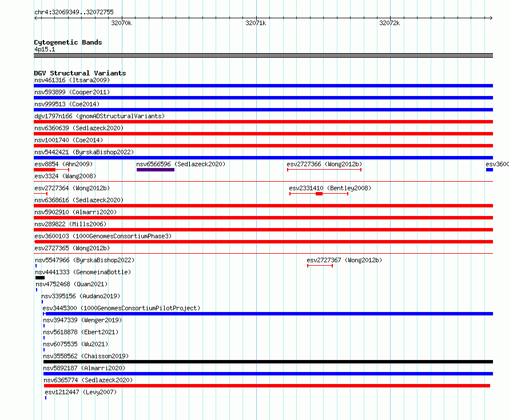Select nsv6365774 (Sedlazeck2020) label
This screenshot has width=509, height=420.
(x=88, y=380)
